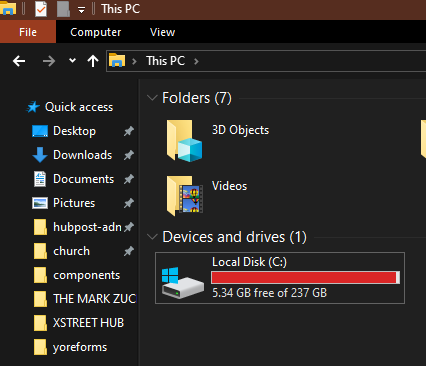Click the pin icon next to Downloads

point(129,155)
